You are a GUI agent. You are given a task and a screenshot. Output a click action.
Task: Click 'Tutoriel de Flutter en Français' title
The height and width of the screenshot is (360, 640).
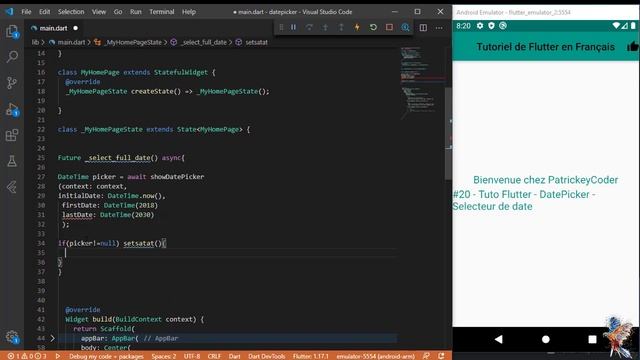tap(545, 47)
